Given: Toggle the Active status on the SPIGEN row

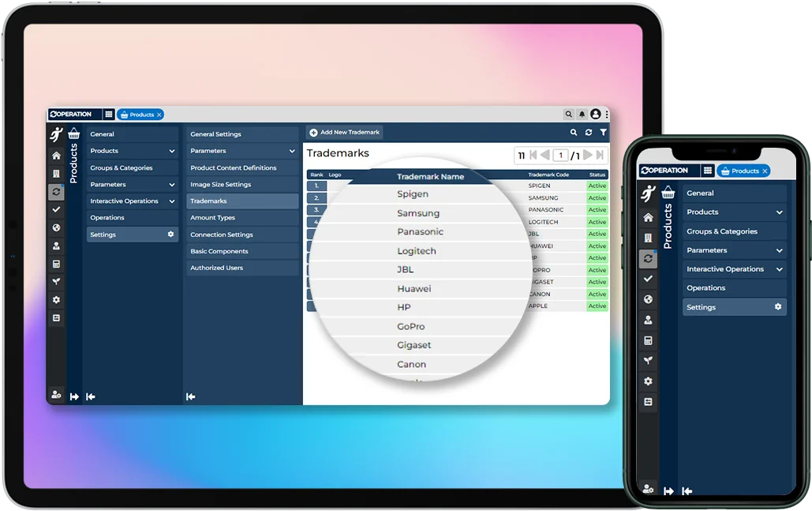Looking at the screenshot, I should point(597,186).
